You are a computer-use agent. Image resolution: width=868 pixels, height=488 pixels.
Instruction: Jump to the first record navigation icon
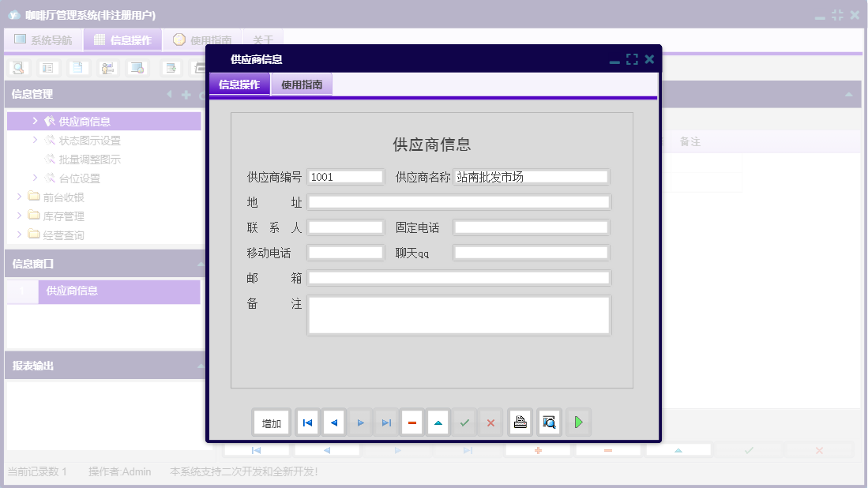(x=306, y=422)
